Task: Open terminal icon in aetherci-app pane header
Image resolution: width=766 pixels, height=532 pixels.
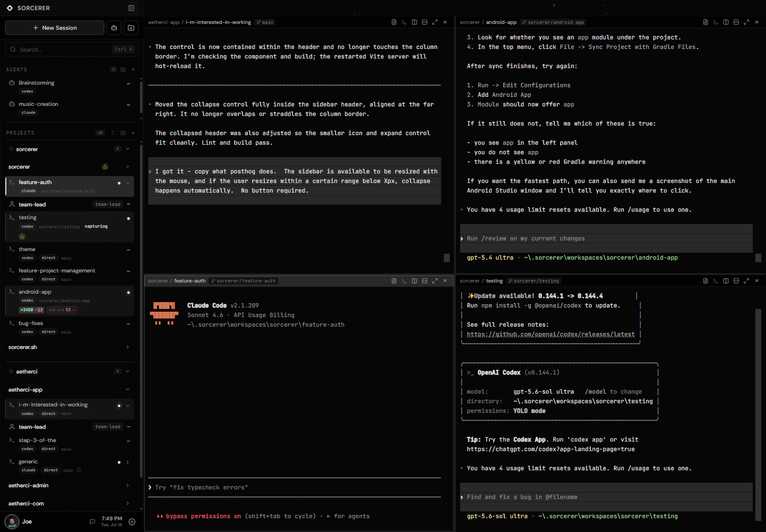Action: 404,22
